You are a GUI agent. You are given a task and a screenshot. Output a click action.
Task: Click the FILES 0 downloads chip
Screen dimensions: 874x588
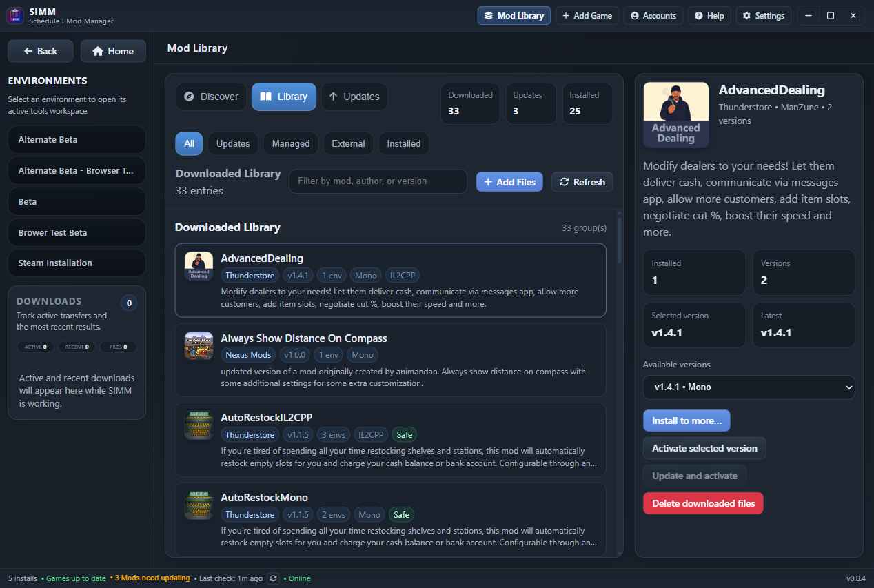click(119, 347)
